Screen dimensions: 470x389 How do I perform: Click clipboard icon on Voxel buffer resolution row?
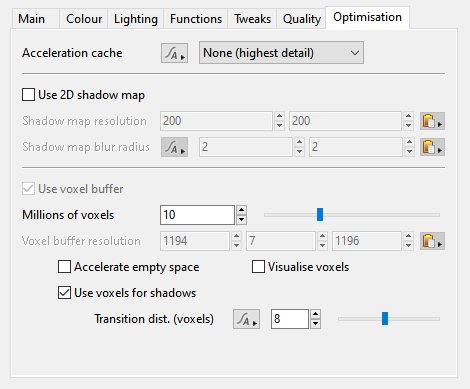(432, 241)
